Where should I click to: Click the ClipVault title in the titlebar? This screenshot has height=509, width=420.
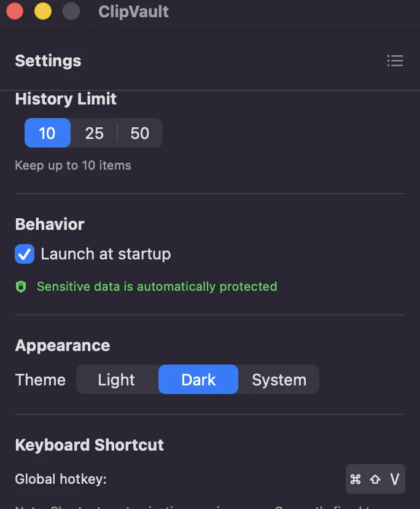pos(133,11)
